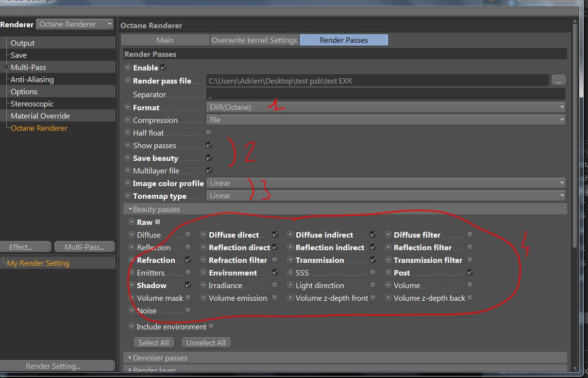Image resolution: width=588 pixels, height=378 pixels.
Task: Toggle the Noise pass checkbox
Action: point(188,310)
